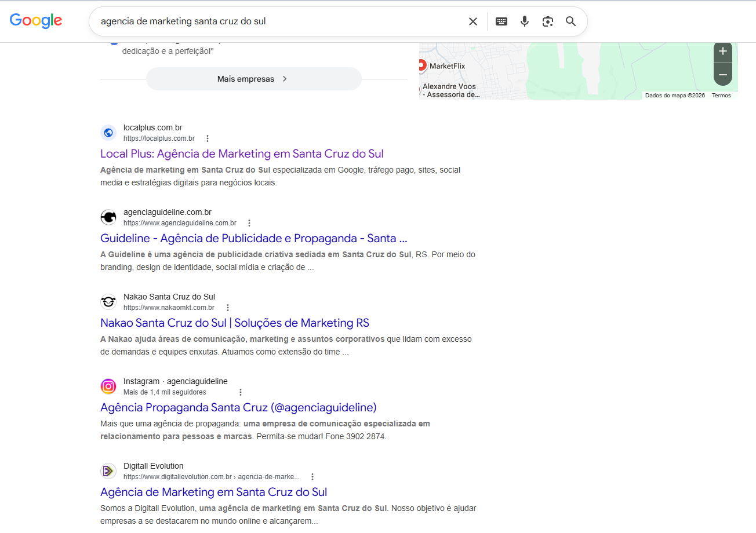The height and width of the screenshot is (533, 756).
Task: Select the MarketFlix map pin
Action: pyautogui.click(x=421, y=65)
